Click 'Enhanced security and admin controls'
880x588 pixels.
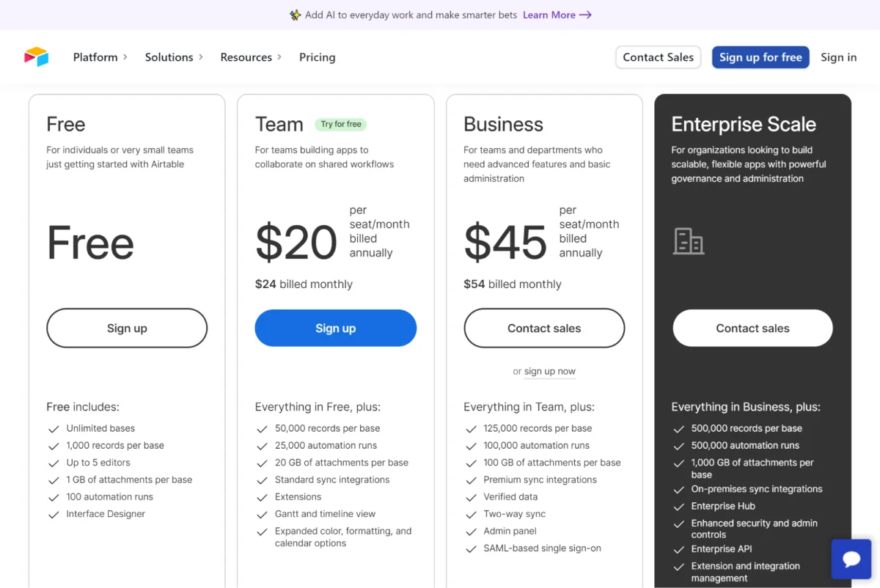[x=755, y=529]
